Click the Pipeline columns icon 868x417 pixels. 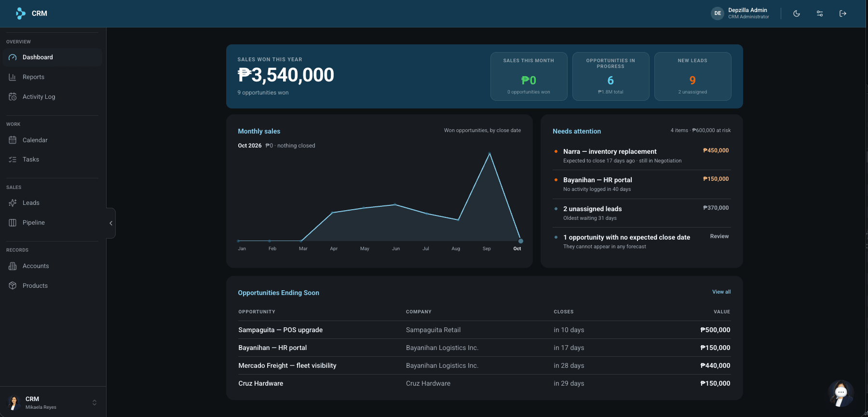[x=13, y=223]
